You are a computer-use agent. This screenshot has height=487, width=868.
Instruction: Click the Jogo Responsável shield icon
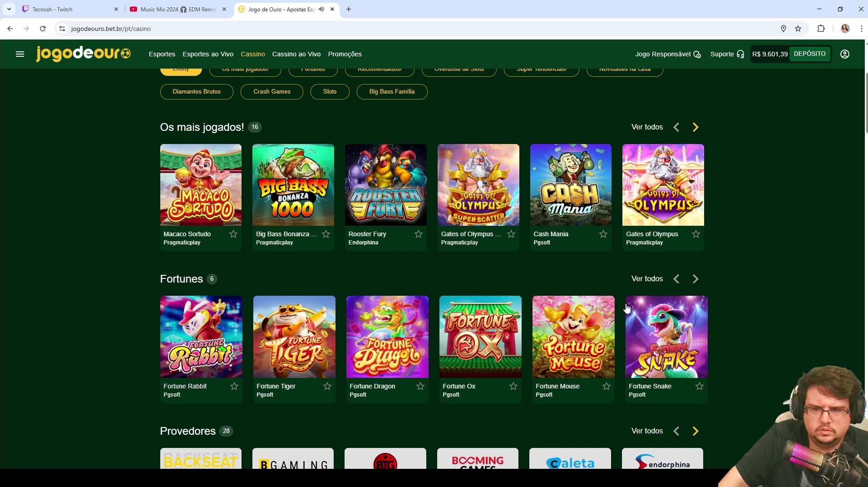697,55
